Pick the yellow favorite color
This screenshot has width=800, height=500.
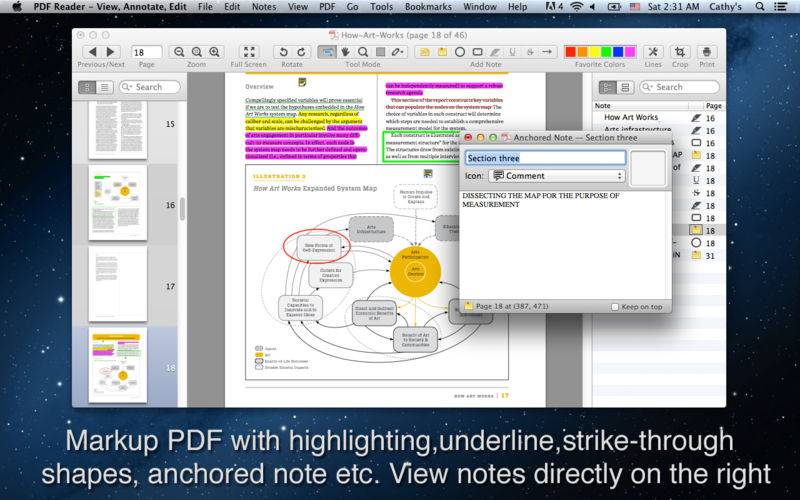click(594, 52)
